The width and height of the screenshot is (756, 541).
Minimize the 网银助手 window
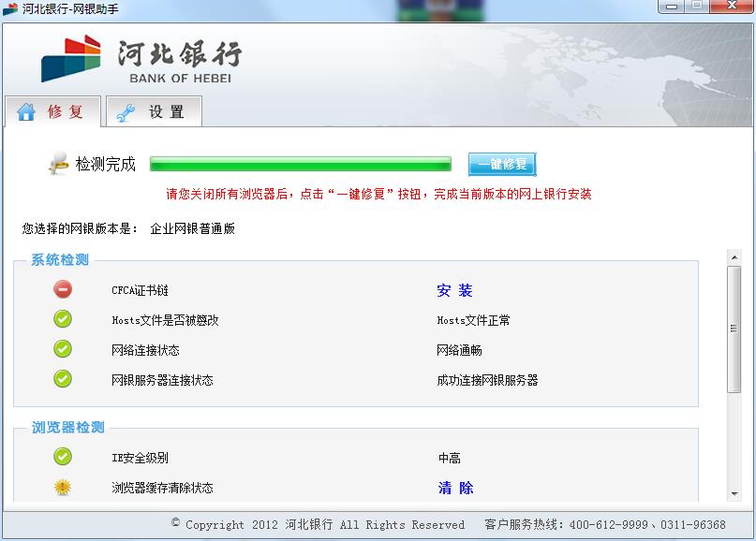click(x=672, y=7)
